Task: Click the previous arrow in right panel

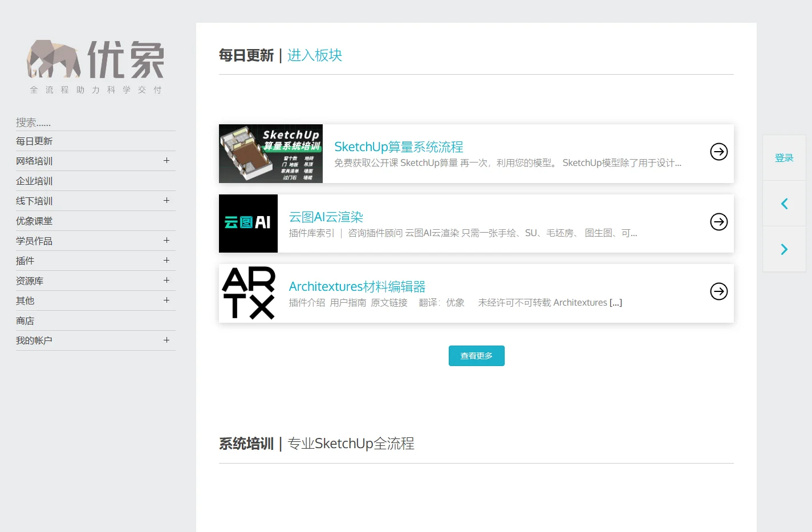Action: pyautogui.click(x=784, y=204)
